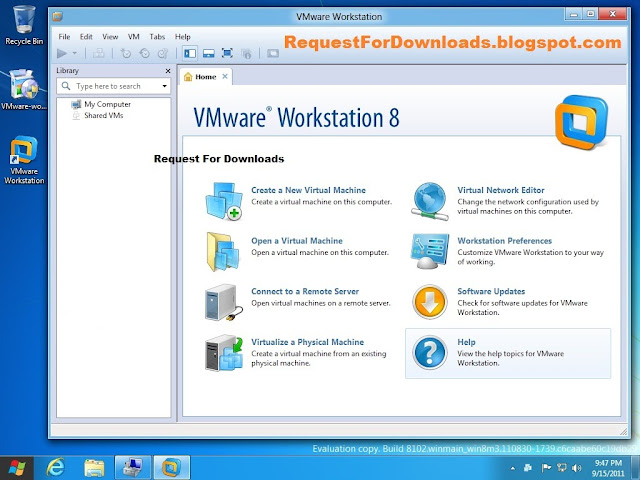Click the Action Center flag tray icon

click(546, 468)
